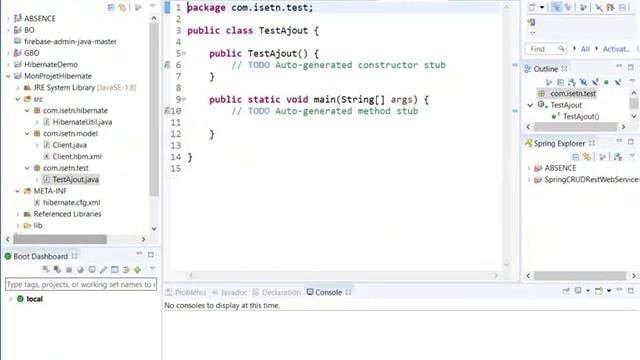
Task: Click Boot Dashboard open console icon
Action: pyautogui.click(x=92, y=269)
